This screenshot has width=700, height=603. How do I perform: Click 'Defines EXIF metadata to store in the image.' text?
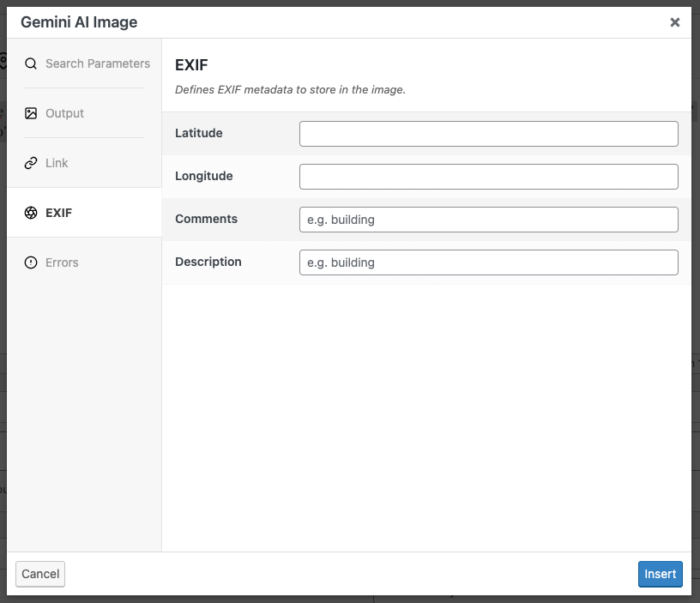(290, 90)
